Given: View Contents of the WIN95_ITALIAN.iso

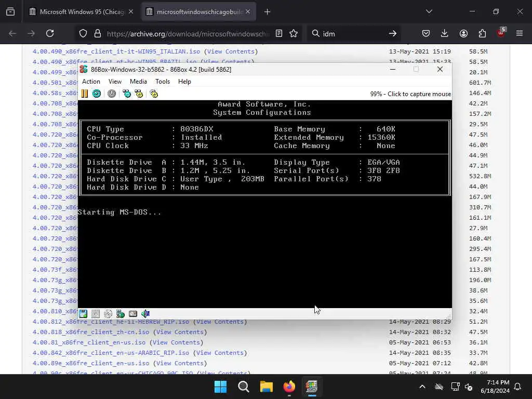Looking at the screenshot, I should pos(231,51).
